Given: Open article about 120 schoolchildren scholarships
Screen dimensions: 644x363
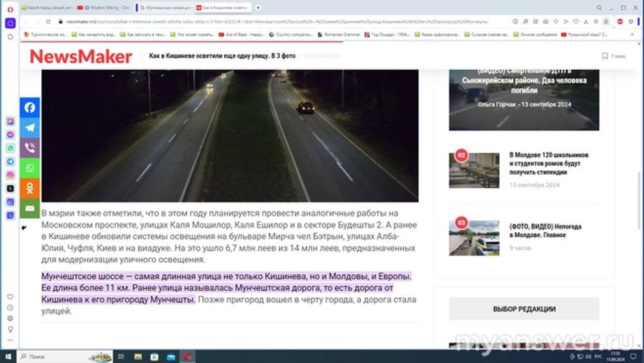Looking at the screenshot, I should 549,164.
